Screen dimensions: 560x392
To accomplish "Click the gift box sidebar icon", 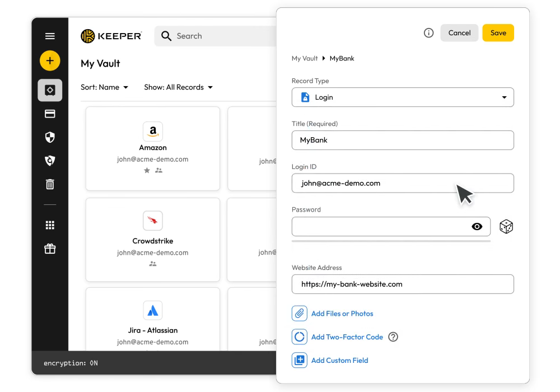I will tap(50, 249).
